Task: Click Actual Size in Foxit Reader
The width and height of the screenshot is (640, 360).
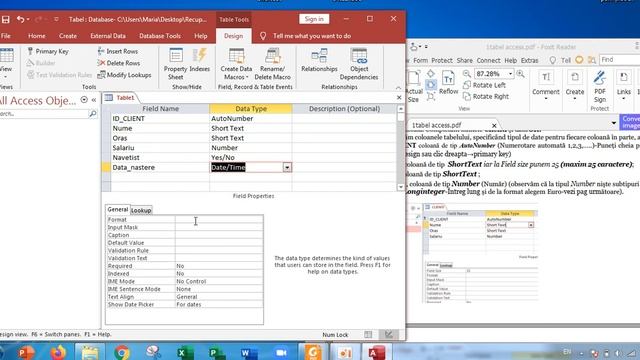Action: click(413, 87)
